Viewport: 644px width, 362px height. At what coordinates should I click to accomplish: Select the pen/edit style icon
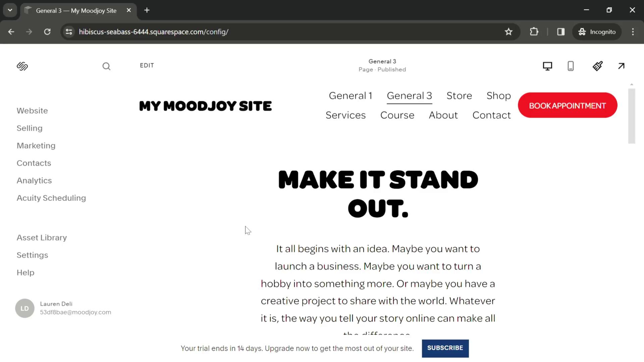pos(597,66)
